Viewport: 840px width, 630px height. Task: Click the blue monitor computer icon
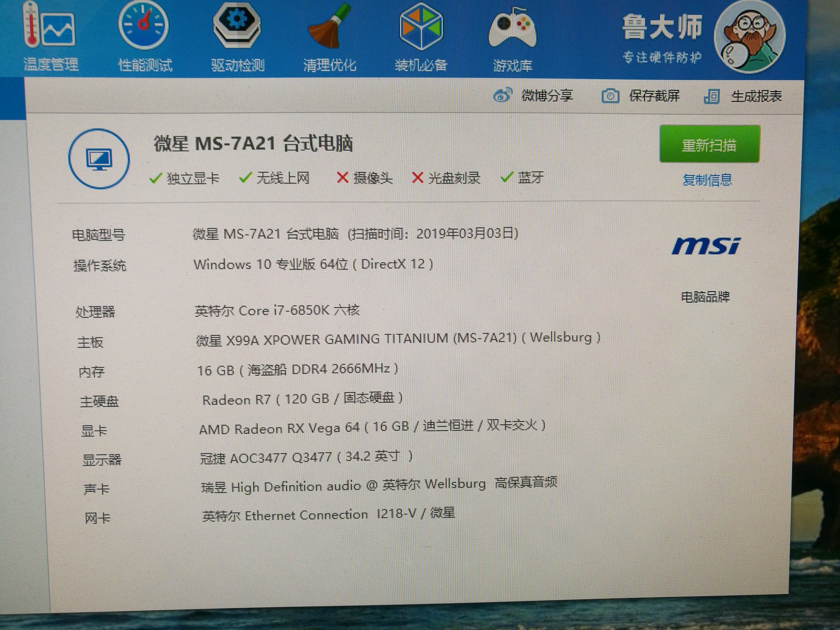[99, 159]
